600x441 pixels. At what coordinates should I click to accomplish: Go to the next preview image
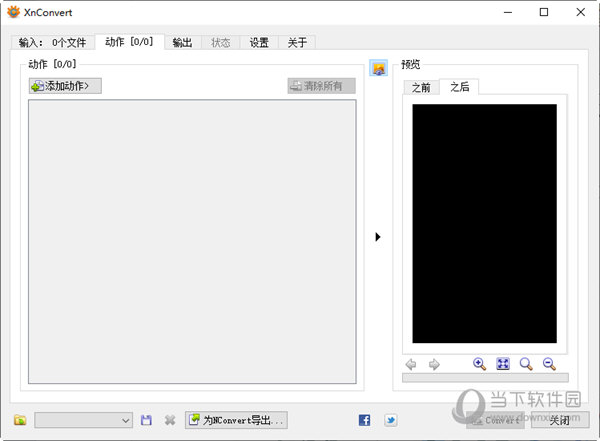pyautogui.click(x=434, y=364)
